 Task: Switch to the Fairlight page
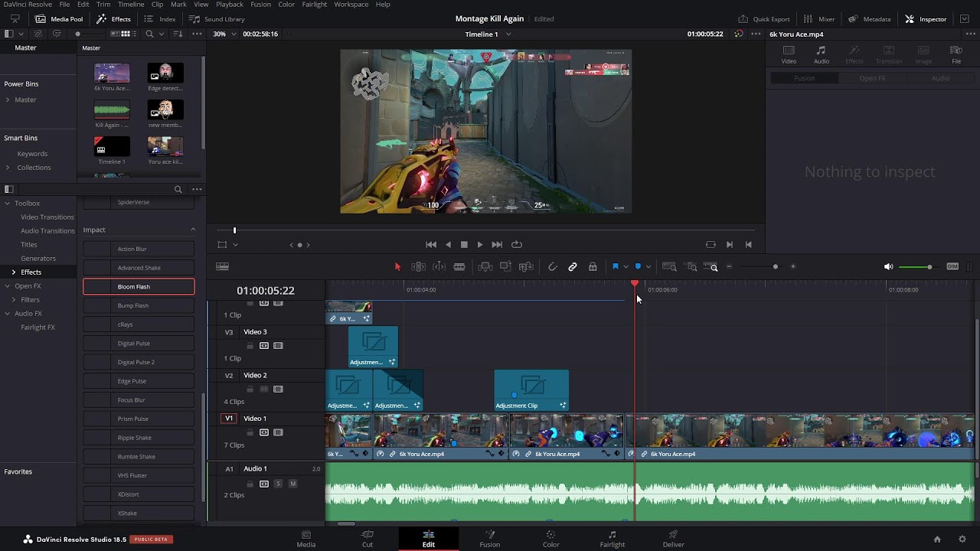612,539
